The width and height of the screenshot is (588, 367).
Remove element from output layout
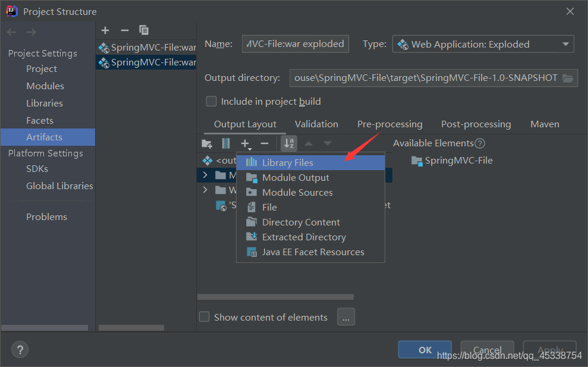tap(265, 143)
